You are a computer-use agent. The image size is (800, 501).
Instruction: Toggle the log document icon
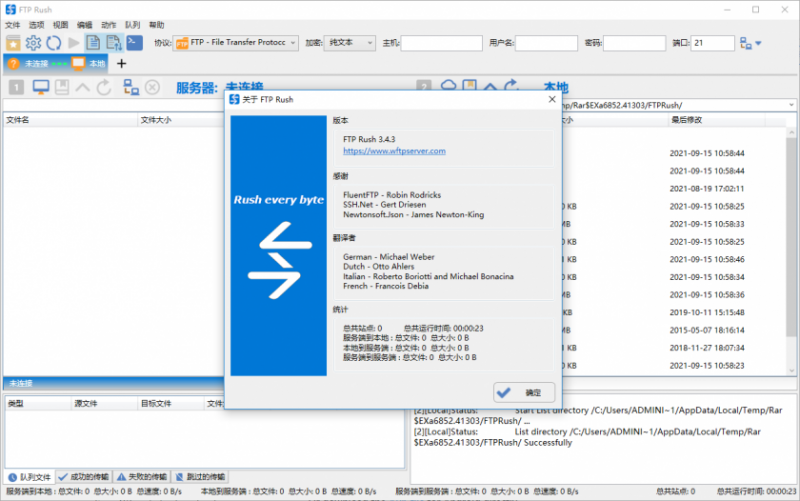(x=93, y=43)
